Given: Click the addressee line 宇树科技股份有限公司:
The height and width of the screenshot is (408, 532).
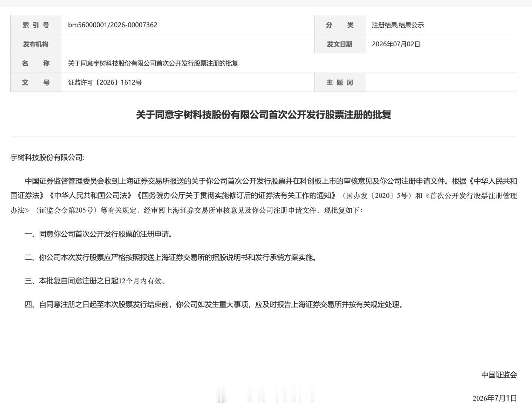Looking at the screenshot, I should pos(47,157).
